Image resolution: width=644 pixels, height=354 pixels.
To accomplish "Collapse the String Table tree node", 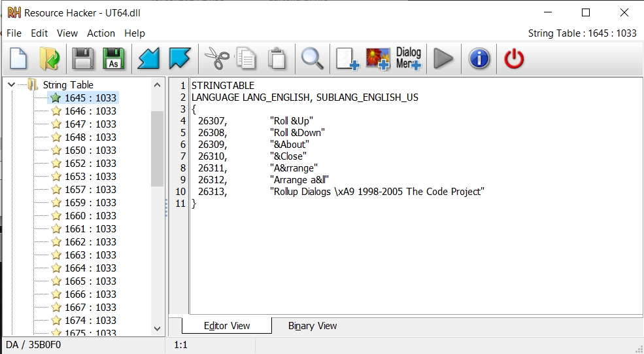I will pos(12,84).
